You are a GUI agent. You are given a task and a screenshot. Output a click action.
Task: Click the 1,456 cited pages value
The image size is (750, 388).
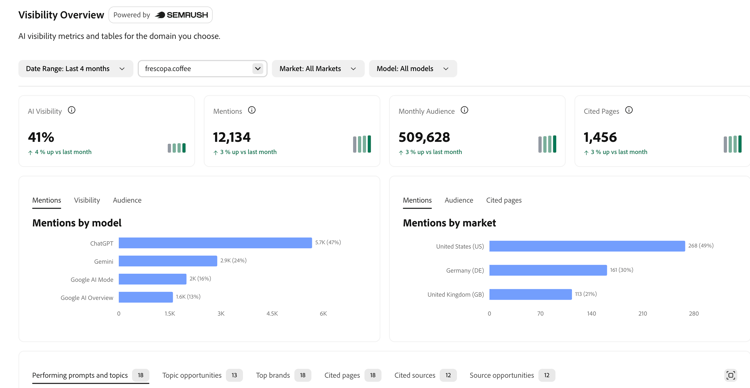600,137
